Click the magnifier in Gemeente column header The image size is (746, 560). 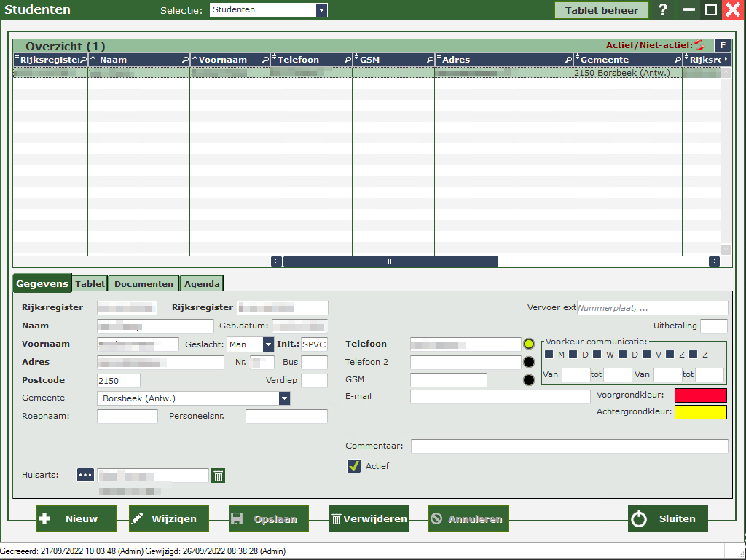[x=678, y=60]
